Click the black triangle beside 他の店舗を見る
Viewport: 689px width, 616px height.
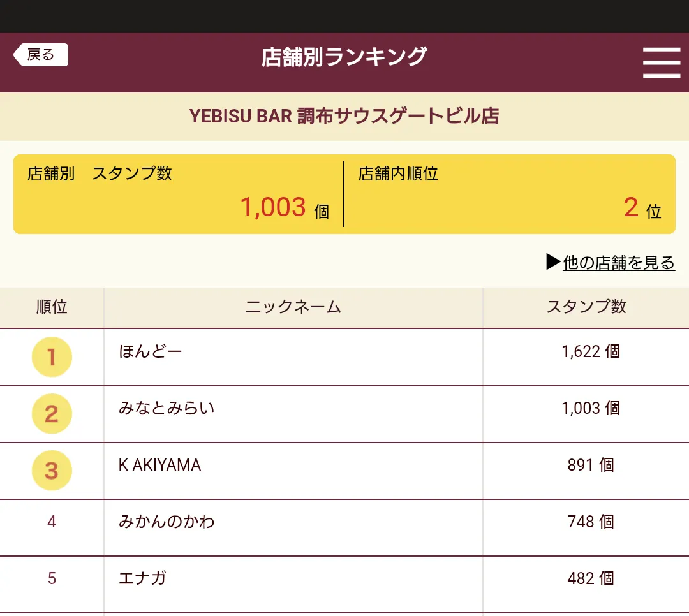click(553, 261)
